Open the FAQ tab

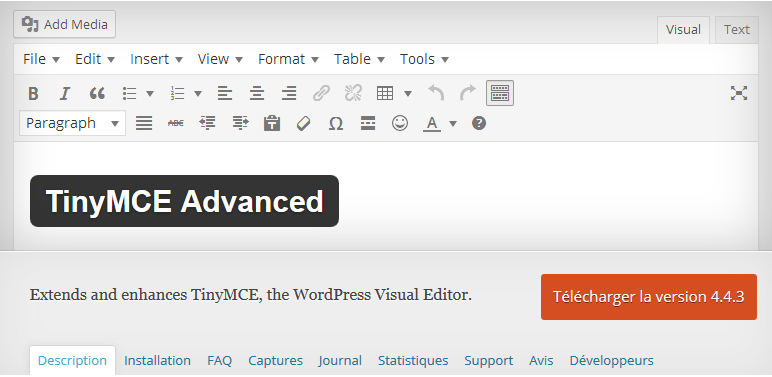pyautogui.click(x=220, y=361)
